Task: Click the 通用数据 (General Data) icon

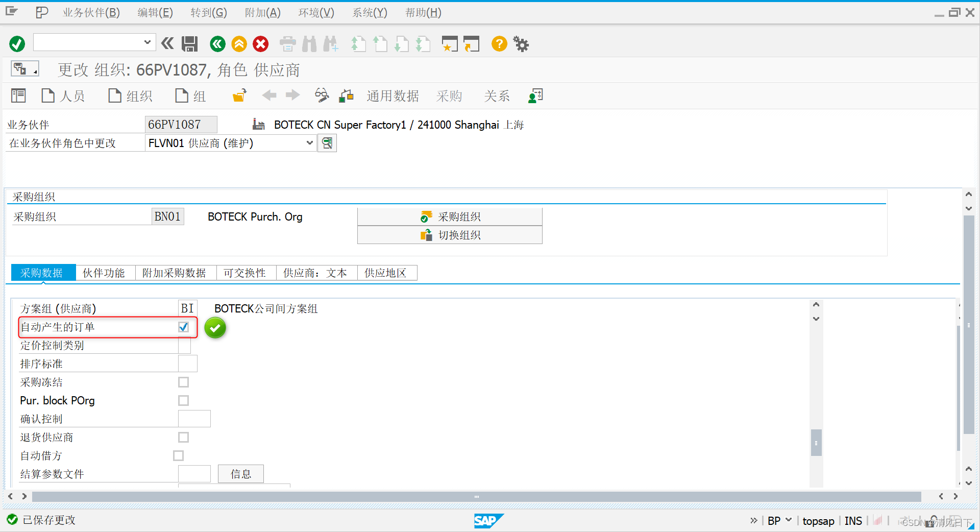Action: (393, 95)
